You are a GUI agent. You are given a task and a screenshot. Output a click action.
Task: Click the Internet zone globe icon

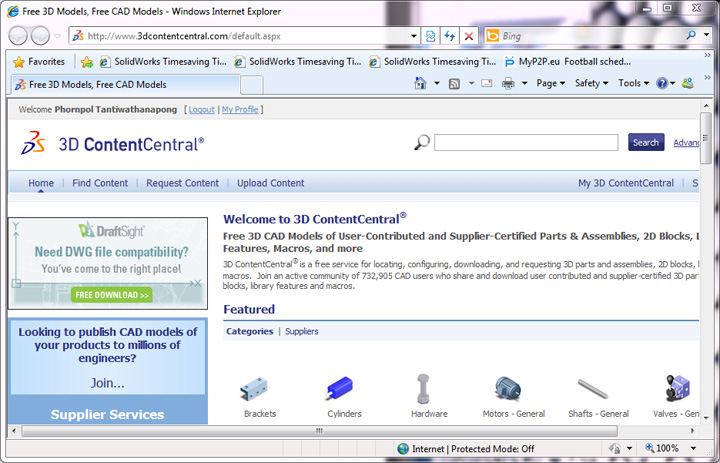pyautogui.click(x=403, y=448)
